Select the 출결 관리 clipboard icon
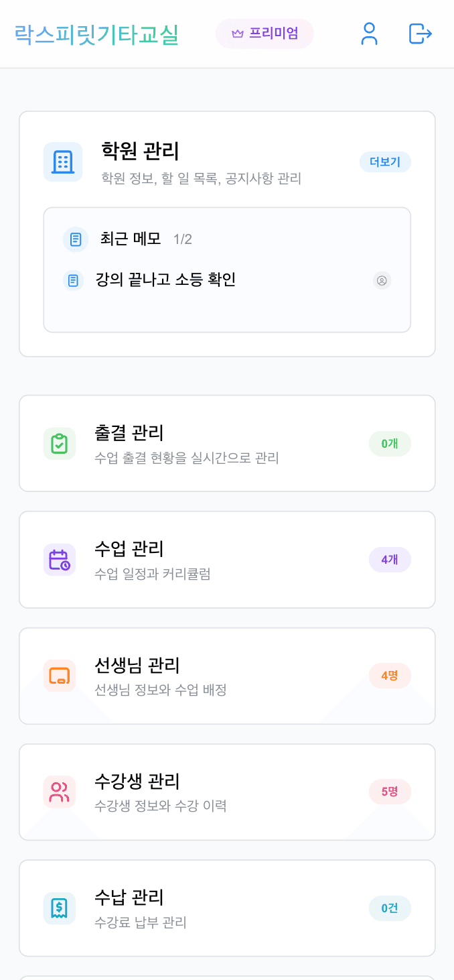This screenshot has height=980, width=454. (59, 444)
